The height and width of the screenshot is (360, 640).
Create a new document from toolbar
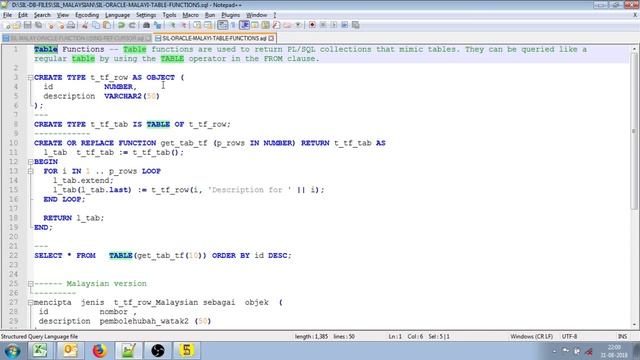[7, 25]
